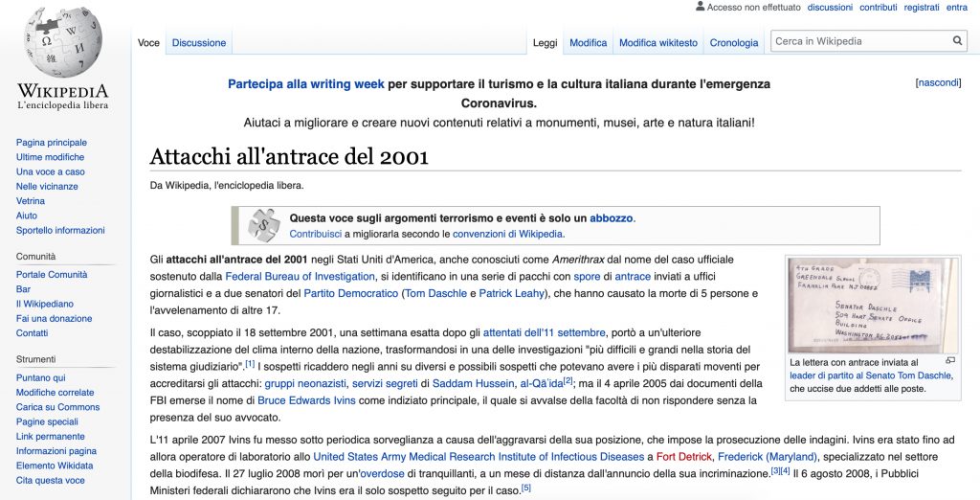Open Nelle vicinanze
This screenshot has height=500, width=980.
pos(47,187)
